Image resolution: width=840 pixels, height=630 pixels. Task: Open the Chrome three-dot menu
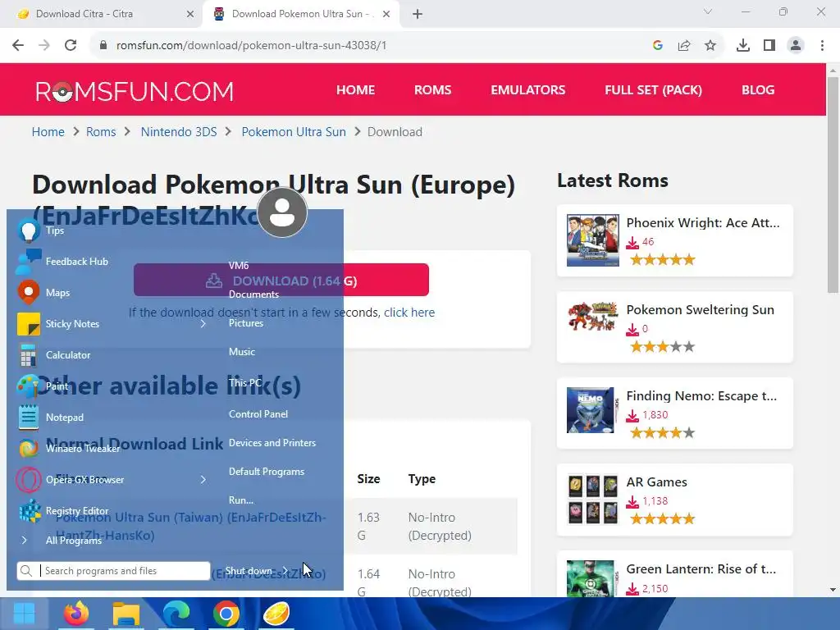tap(822, 45)
